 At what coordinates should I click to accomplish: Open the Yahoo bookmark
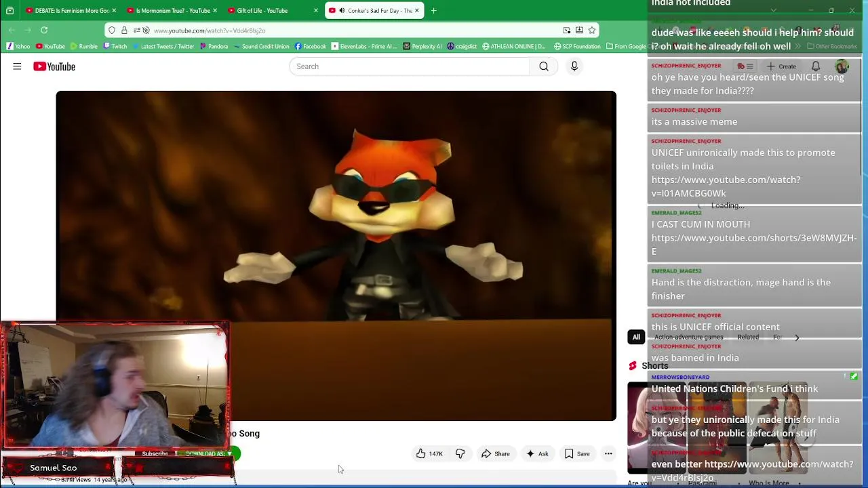[18, 46]
